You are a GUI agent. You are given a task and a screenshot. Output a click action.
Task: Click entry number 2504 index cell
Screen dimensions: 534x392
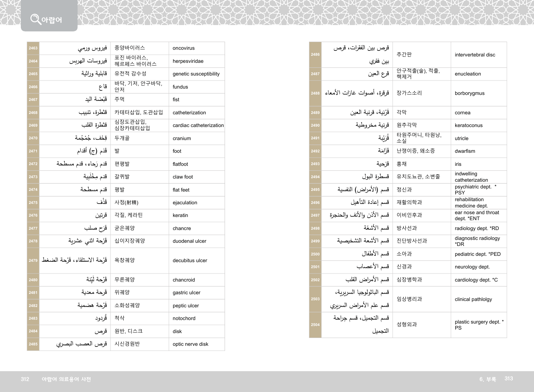tap(315, 325)
